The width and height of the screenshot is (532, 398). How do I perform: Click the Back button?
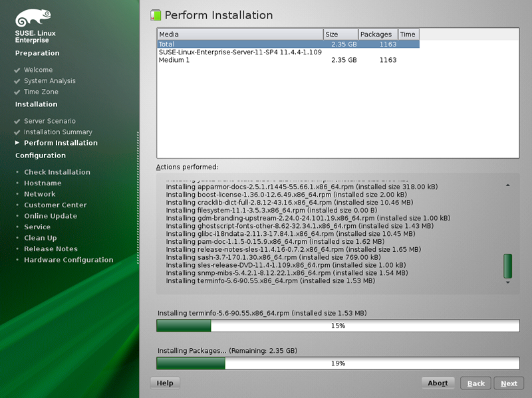[x=475, y=383]
